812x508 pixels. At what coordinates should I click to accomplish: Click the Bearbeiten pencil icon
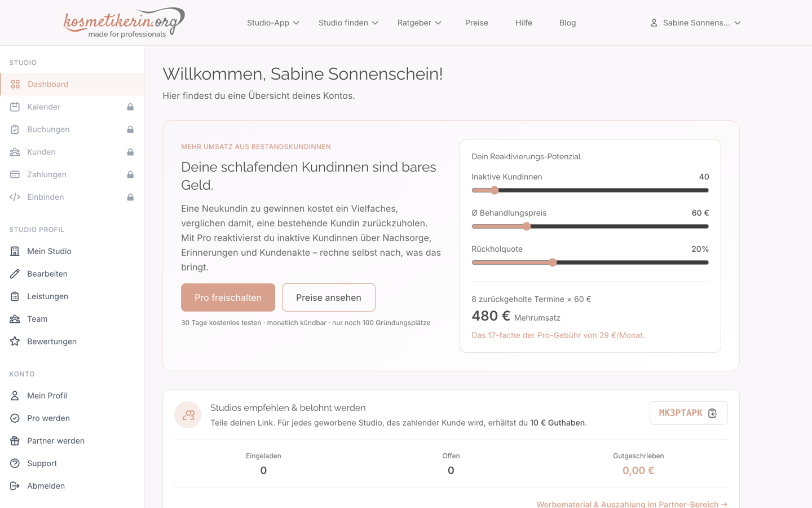15,274
